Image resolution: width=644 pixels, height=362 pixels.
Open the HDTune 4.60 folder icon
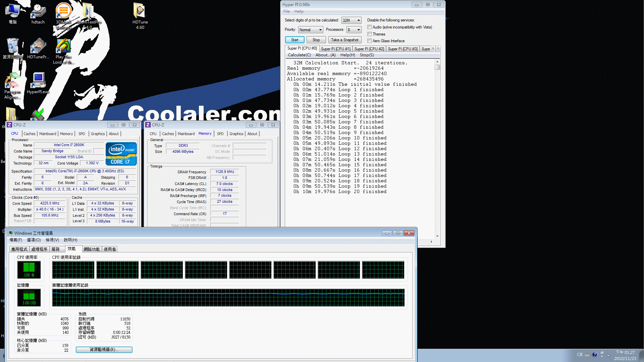(140, 16)
